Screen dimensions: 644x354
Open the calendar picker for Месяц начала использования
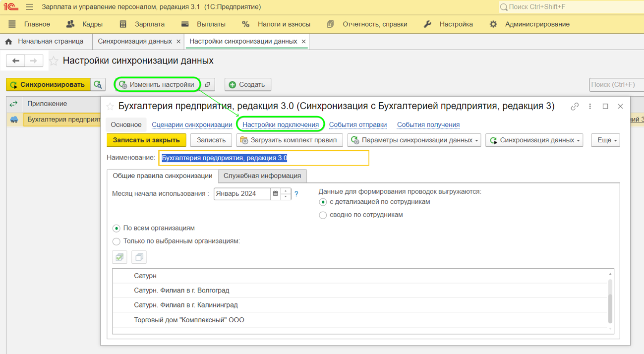pyautogui.click(x=276, y=194)
